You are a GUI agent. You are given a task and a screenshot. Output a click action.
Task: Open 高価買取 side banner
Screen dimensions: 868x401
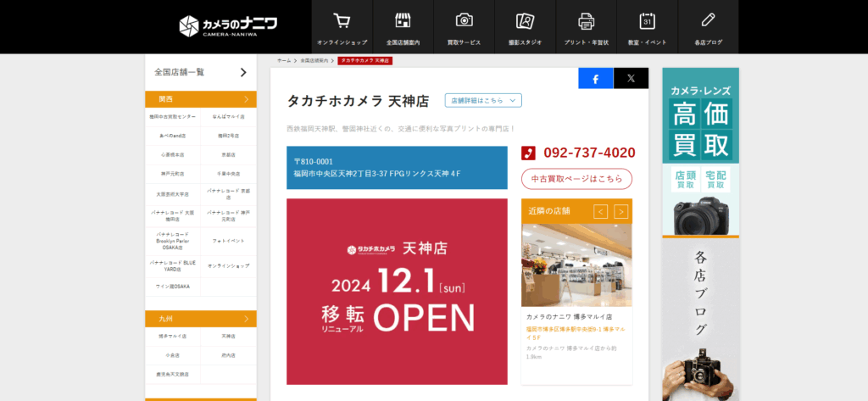coord(701,153)
